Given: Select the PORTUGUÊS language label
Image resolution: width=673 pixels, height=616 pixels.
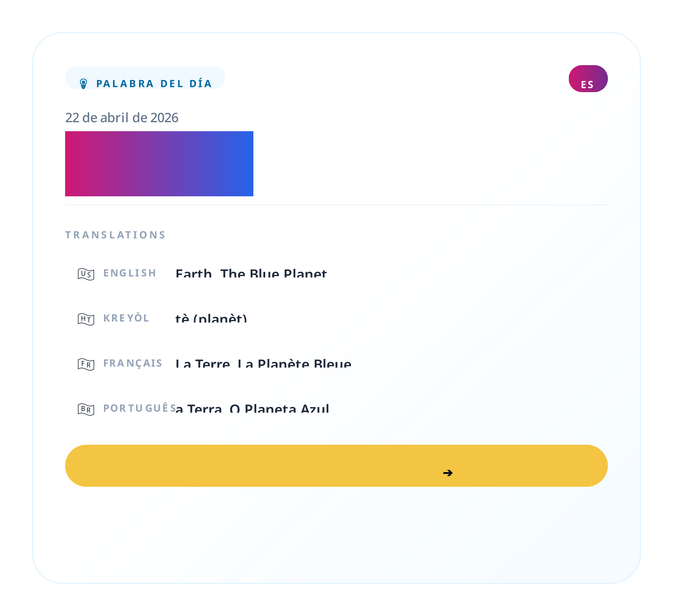Looking at the screenshot, I should (x=139, y=408).
